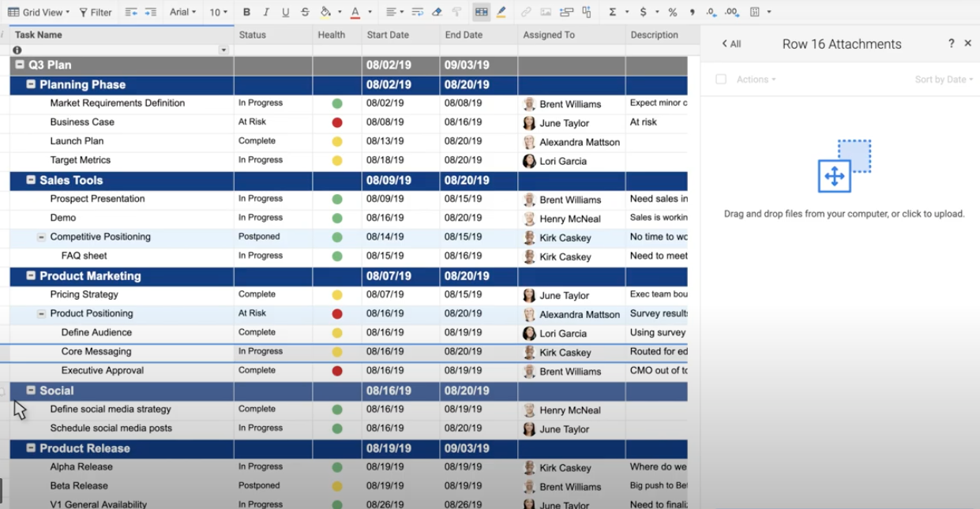Viewport: 980px width, 509px height.
Task: Open the Actions menu in attachments panel
Action: point(756,80)
